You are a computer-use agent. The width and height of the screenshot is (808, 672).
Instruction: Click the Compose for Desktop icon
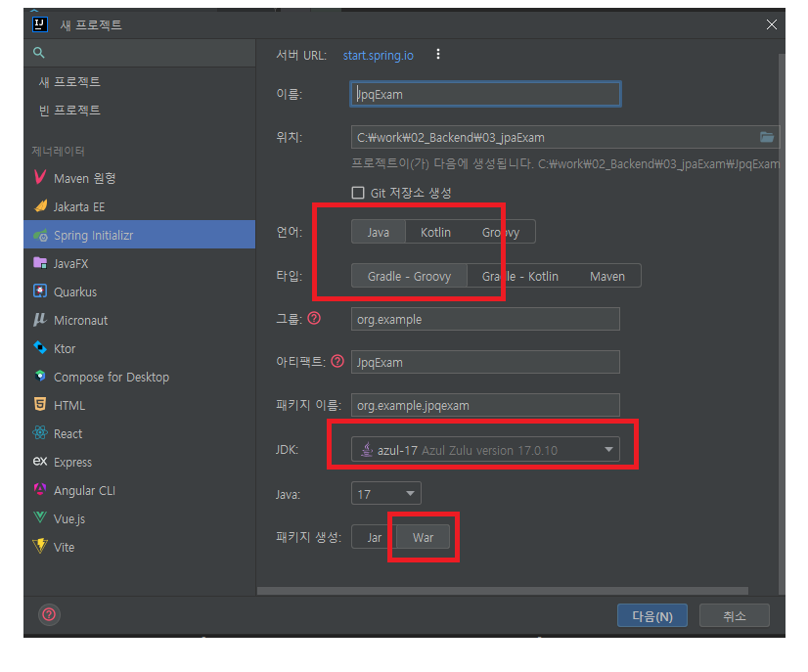point(40,377)
